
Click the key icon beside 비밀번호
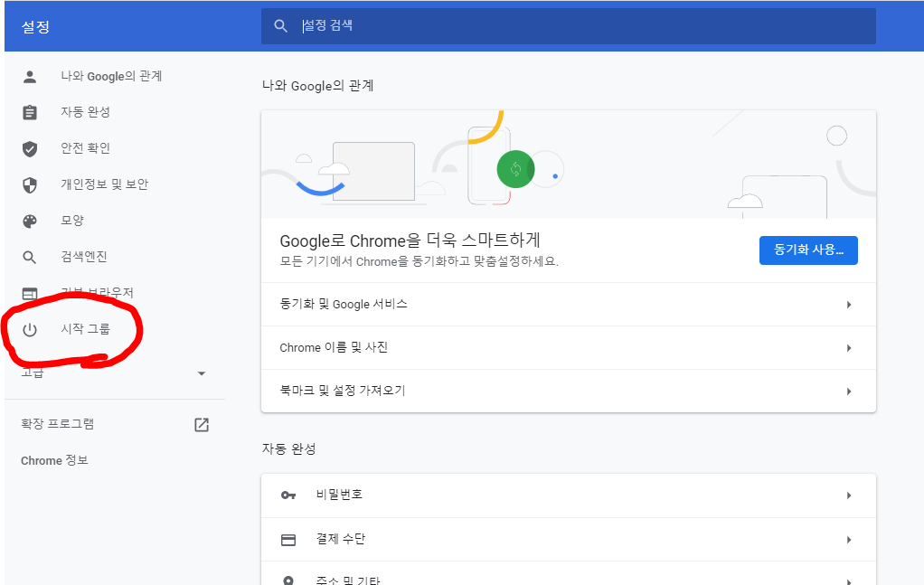pyautogui.click(x=288, y=495)
